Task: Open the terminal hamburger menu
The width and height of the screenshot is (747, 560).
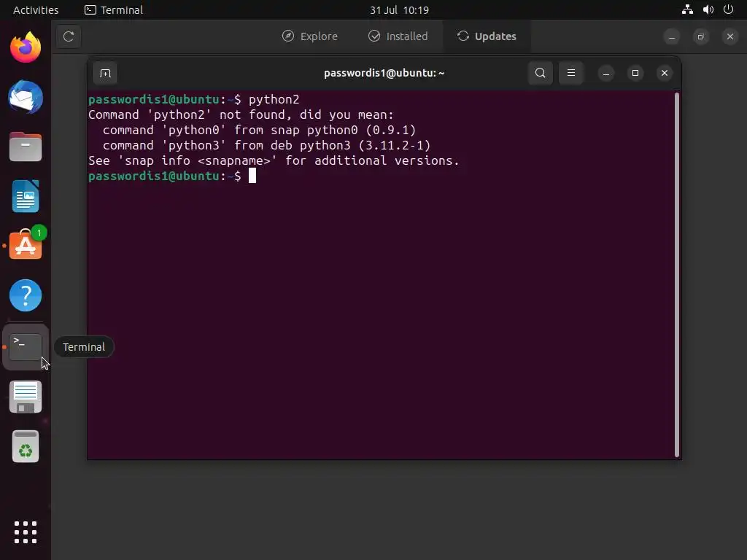Action: tap(570, 73)
